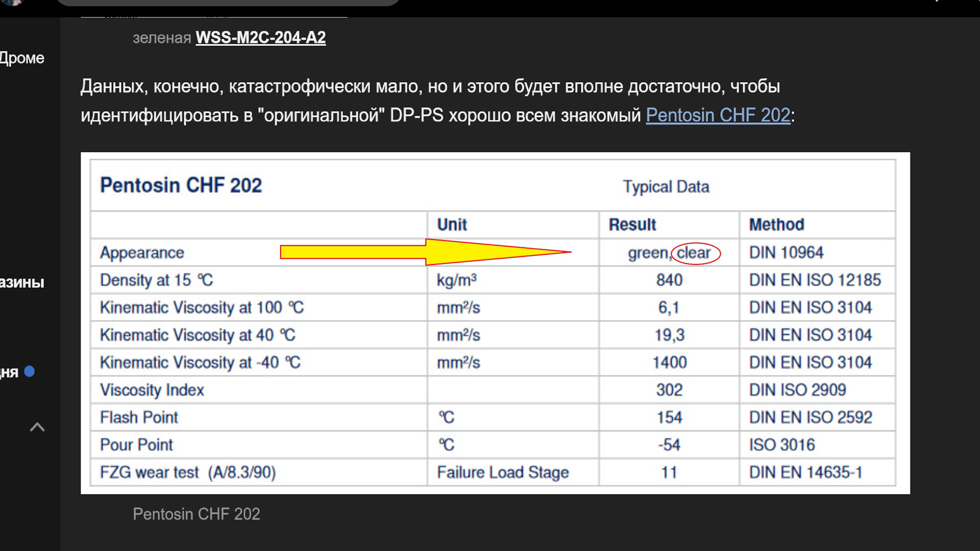Screen dimensions: 980x551
Task: Click the blue notification dot in sidebar
Action: (30, 371)
